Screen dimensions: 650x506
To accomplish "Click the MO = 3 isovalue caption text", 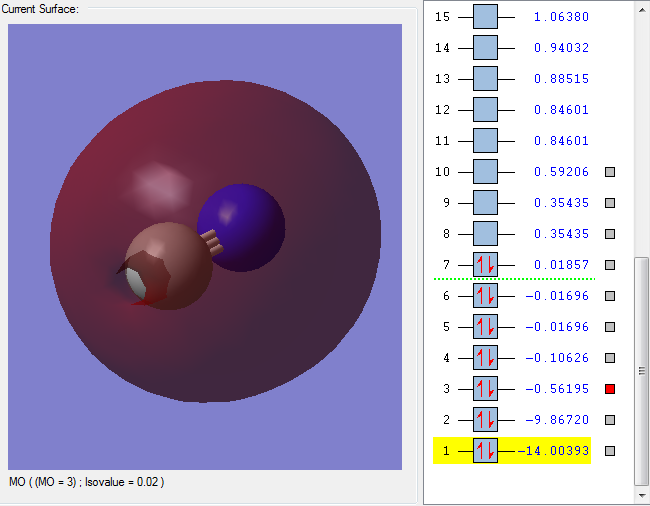I will (x=87, y=482).
